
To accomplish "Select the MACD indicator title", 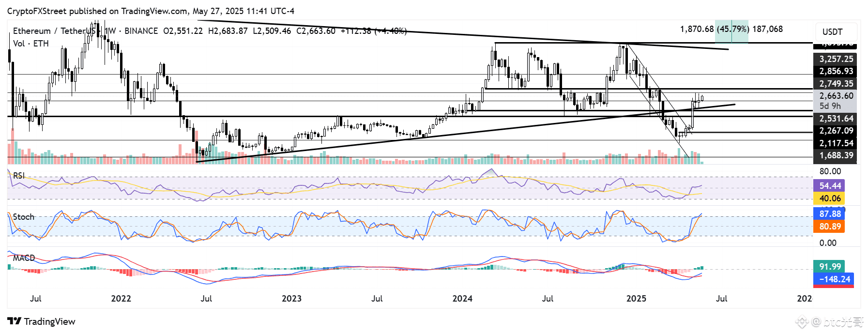I will [24, 258].
